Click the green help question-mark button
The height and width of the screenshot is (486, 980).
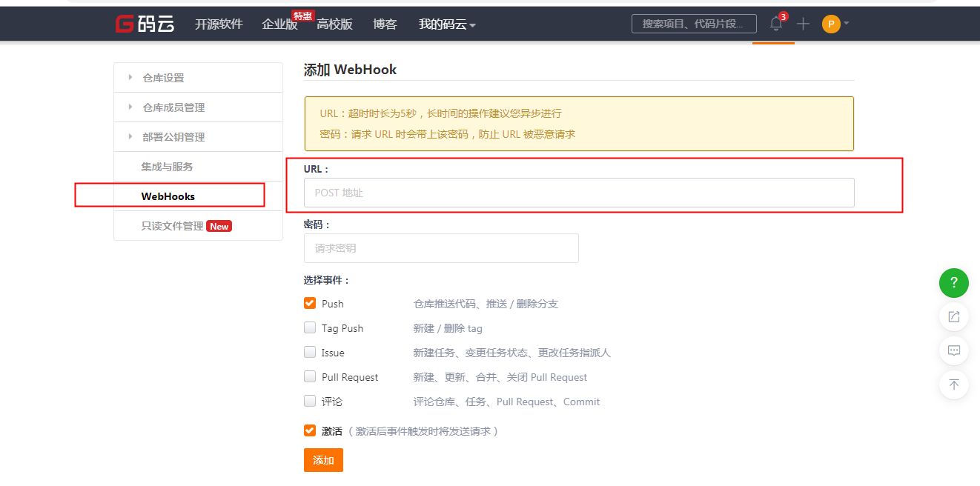[x=954, y=282]
